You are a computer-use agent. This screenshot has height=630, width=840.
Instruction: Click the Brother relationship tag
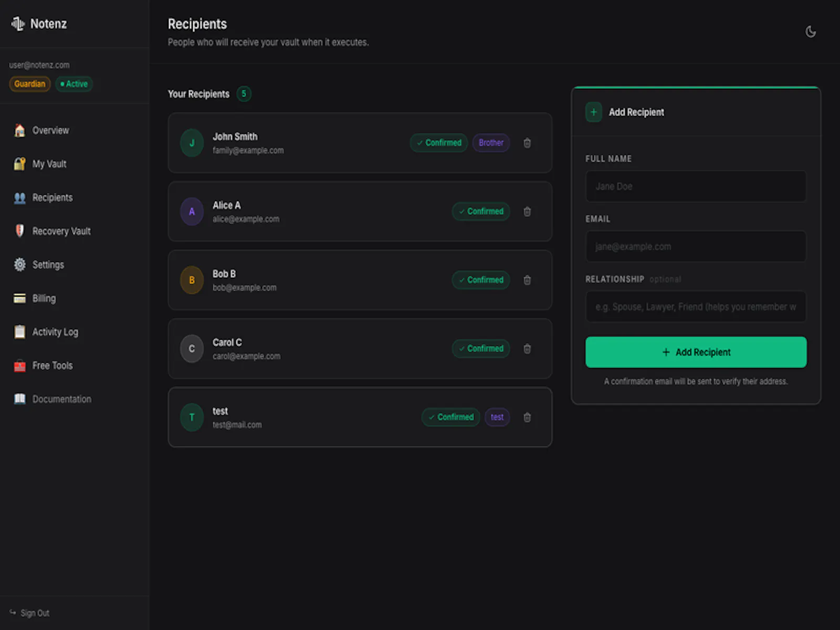point(491,143)
